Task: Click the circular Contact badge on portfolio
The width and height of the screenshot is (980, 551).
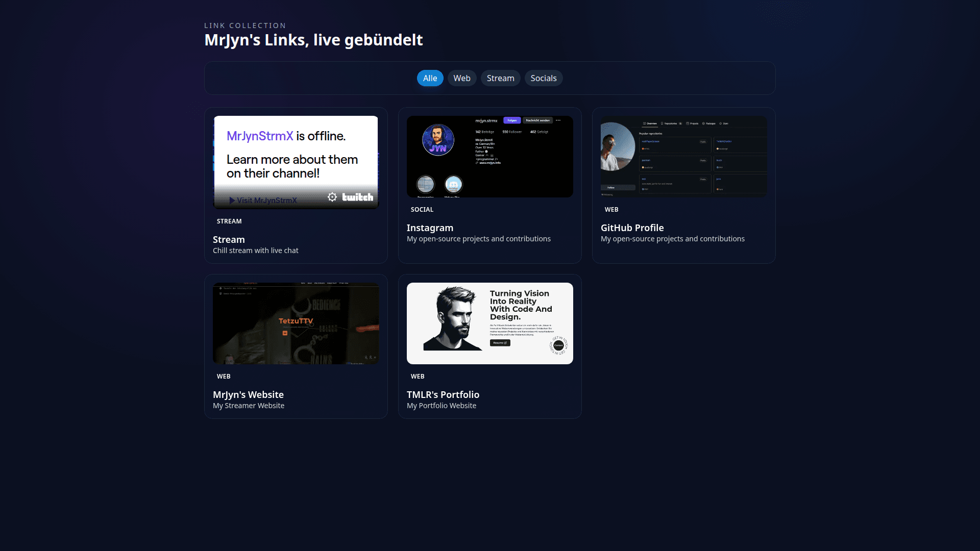Action: [x=558, y=345]
